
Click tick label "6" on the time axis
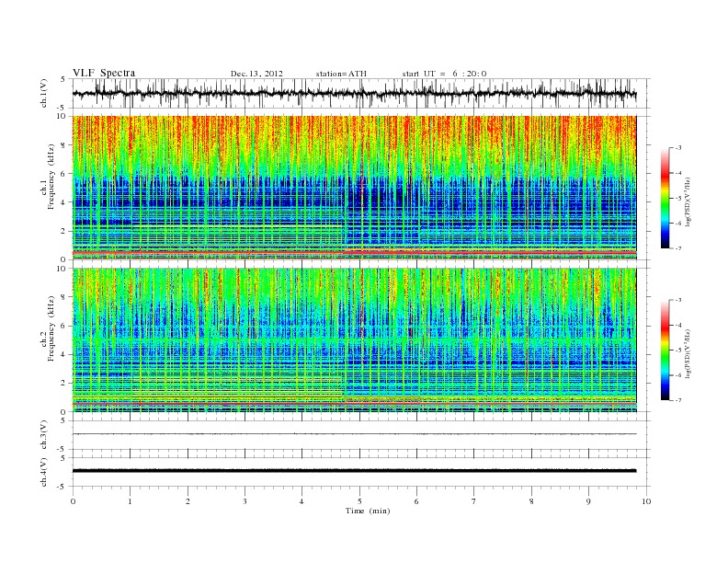416,501
